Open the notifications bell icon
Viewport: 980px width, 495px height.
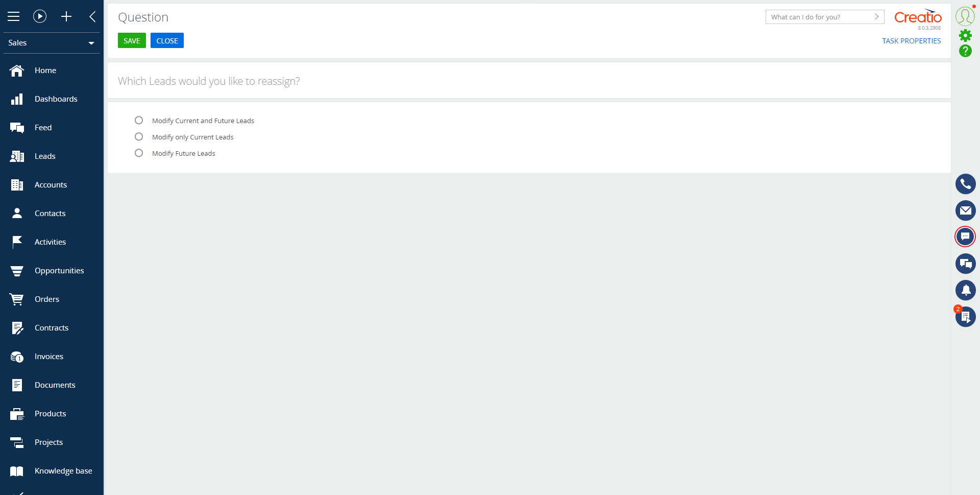coord(965,290)
